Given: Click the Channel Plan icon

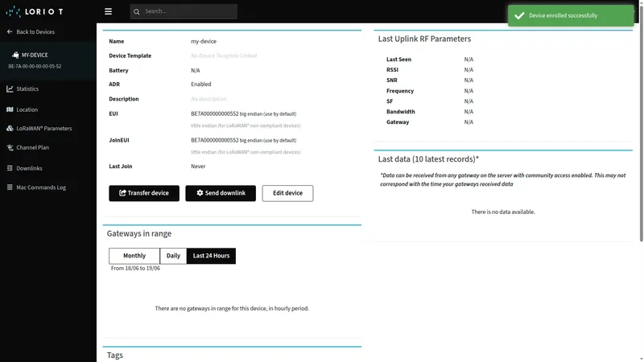Looking at the screenshot, I should tap(10, 147).
